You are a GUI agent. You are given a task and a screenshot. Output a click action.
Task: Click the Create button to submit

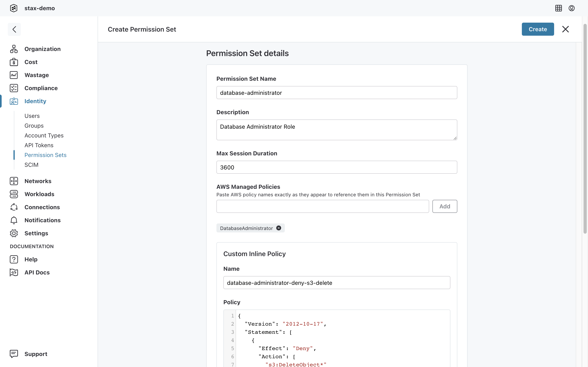pyautogui.click(x=538, y=29)
